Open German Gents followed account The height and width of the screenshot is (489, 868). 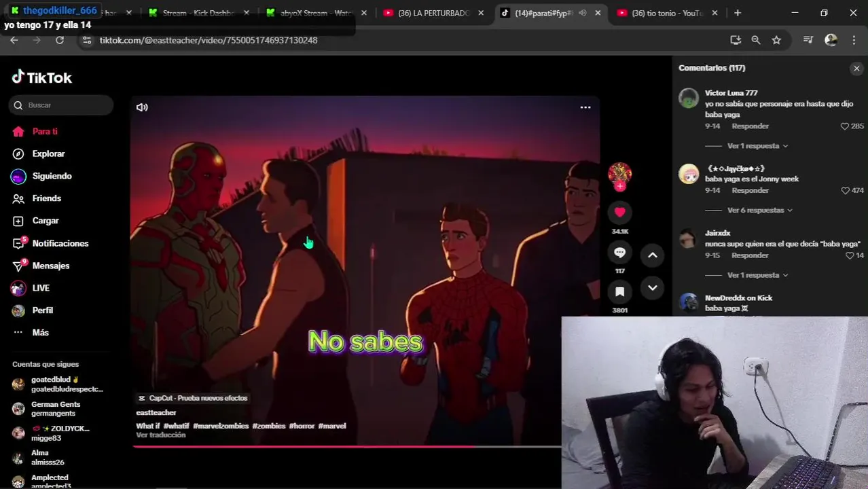(x=55, y=409)
